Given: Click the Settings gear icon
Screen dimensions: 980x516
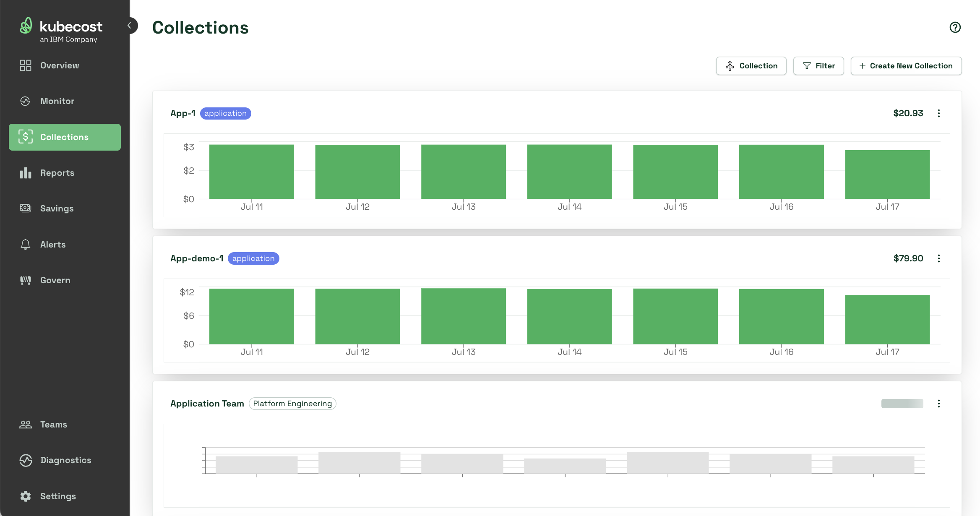Looking at the screenshot, I should coord(26,496).
